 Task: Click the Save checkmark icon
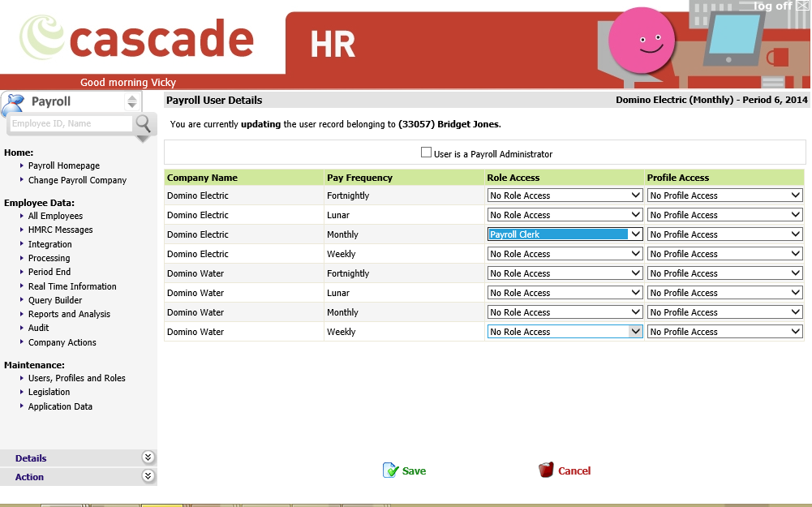click(x=390, y=470)
